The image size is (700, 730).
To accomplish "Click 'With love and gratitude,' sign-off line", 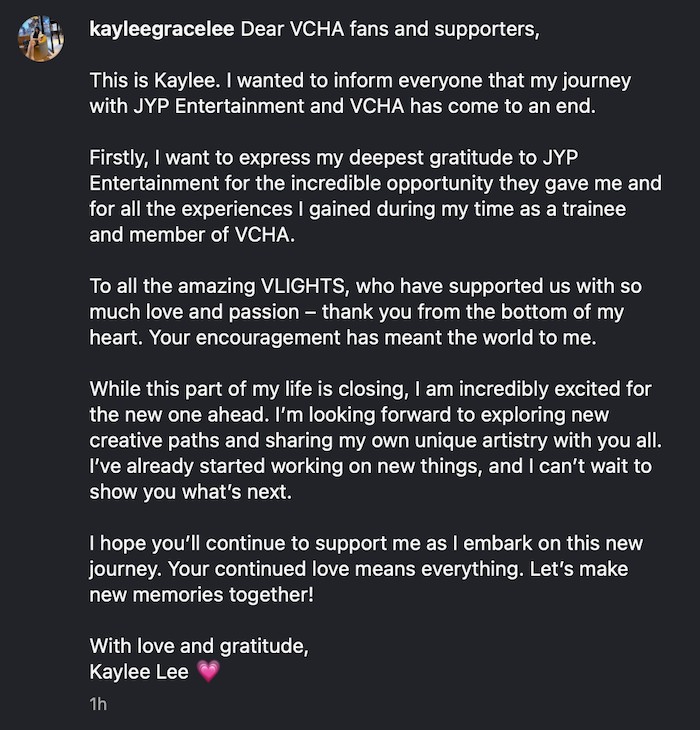I will (199, 646).
